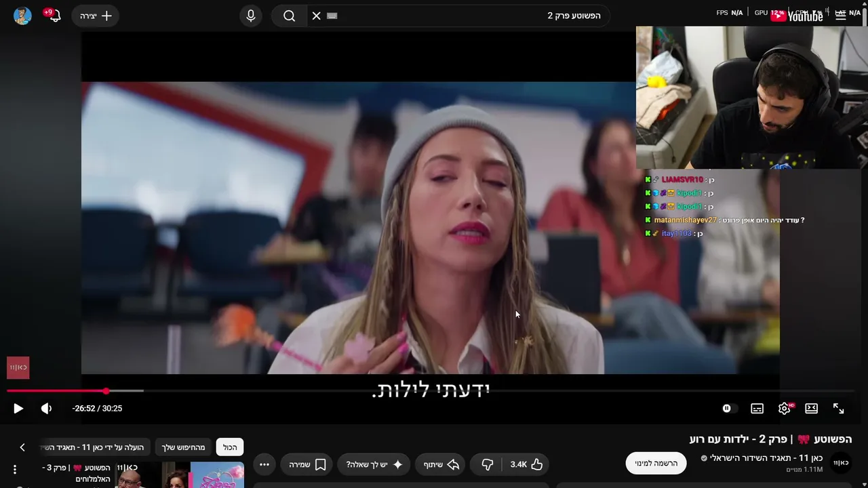
Task: Select the מהחיפוש שלך filter chip
Action: (x=183, y=447)
